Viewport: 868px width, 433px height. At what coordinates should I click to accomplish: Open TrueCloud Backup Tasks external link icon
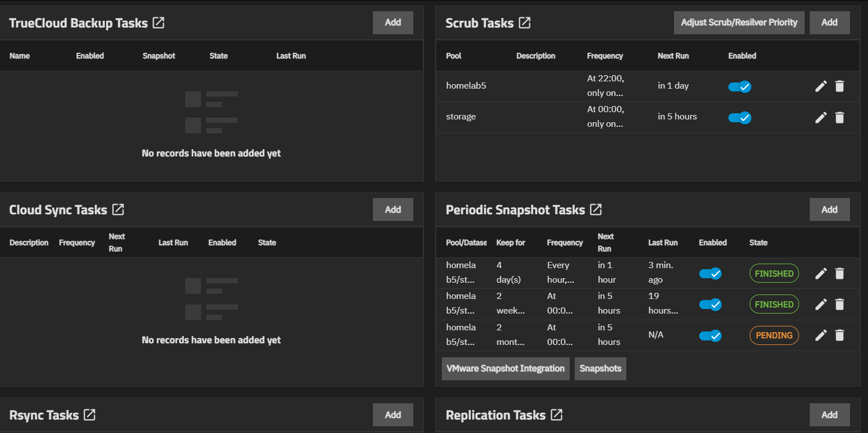coord(159,23)
